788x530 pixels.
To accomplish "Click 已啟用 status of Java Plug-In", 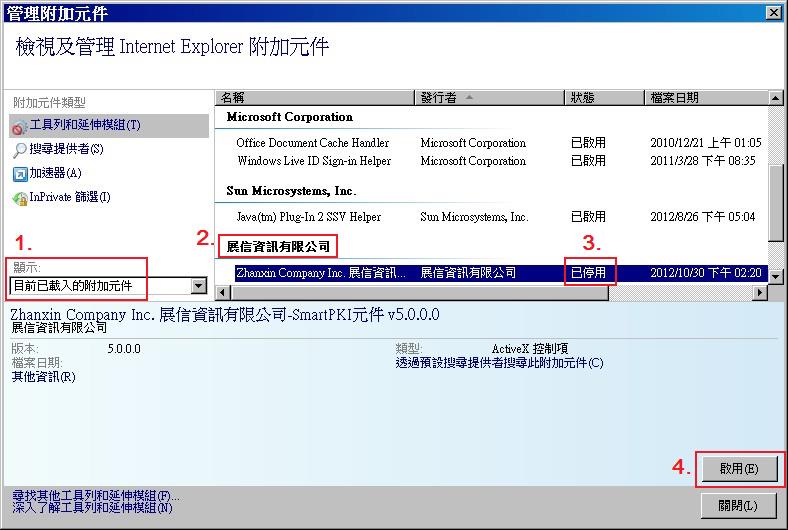I will click(588, 217).
